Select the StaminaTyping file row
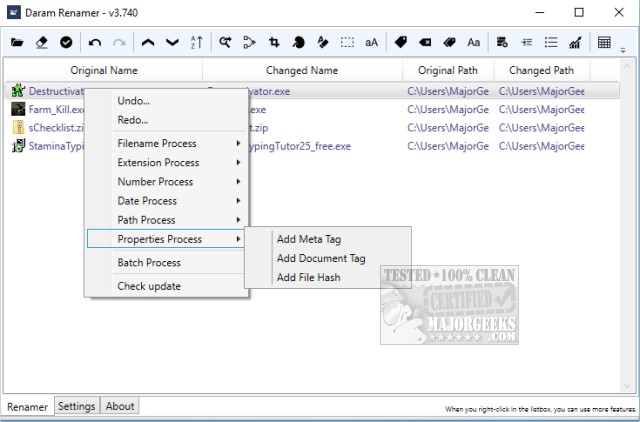The height and width of the screenshot is (422, 640). [x=312, y=146]
